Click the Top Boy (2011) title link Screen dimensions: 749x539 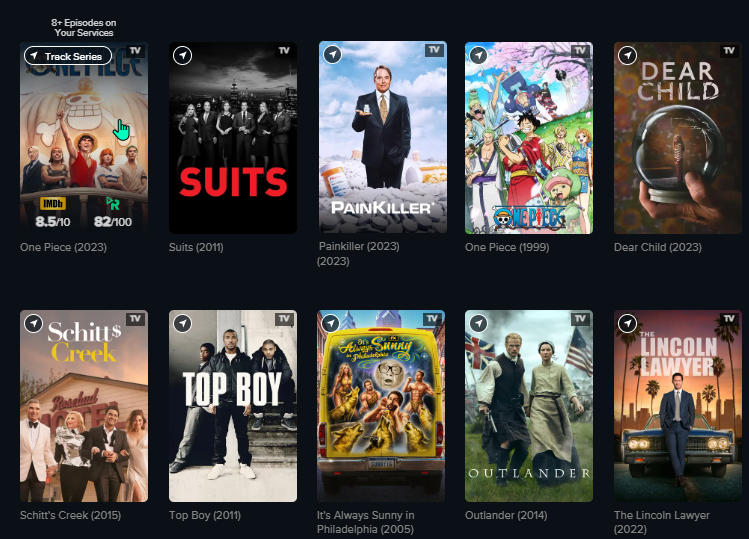205,516
